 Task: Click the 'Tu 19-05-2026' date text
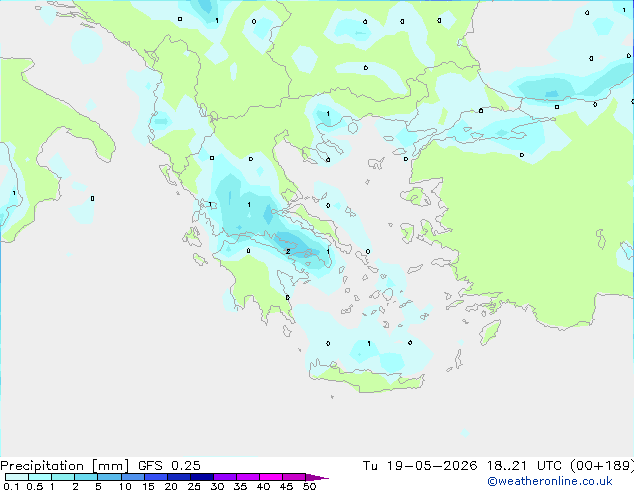pos(420,466)
